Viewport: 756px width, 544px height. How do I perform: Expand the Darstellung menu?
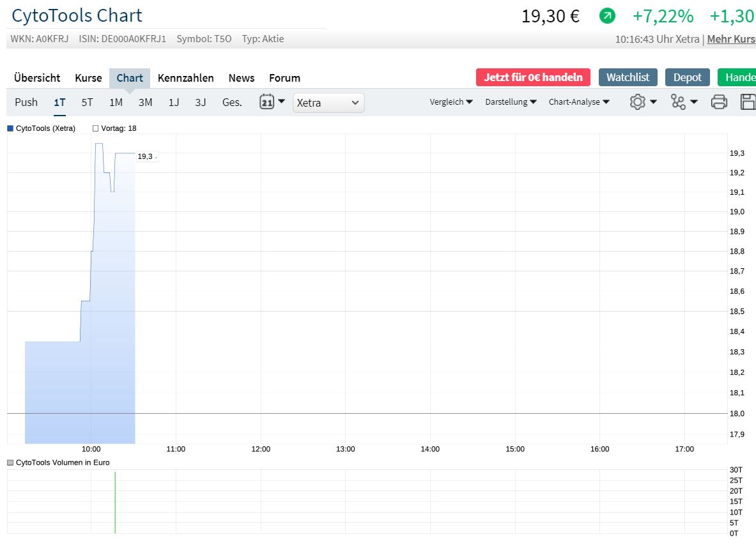coord(511,102)
